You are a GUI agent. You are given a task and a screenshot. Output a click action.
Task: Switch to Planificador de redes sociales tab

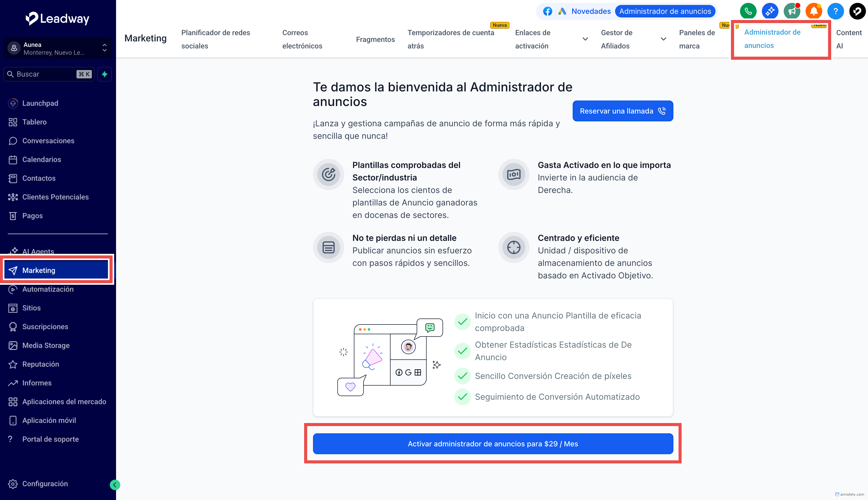coord(215,39)
